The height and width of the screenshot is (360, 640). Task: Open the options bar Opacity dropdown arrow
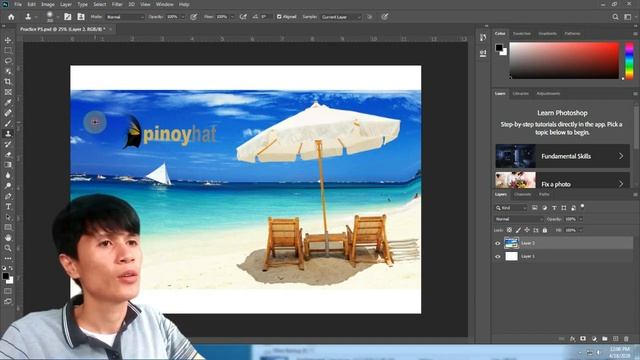click(x=182, y=17)
